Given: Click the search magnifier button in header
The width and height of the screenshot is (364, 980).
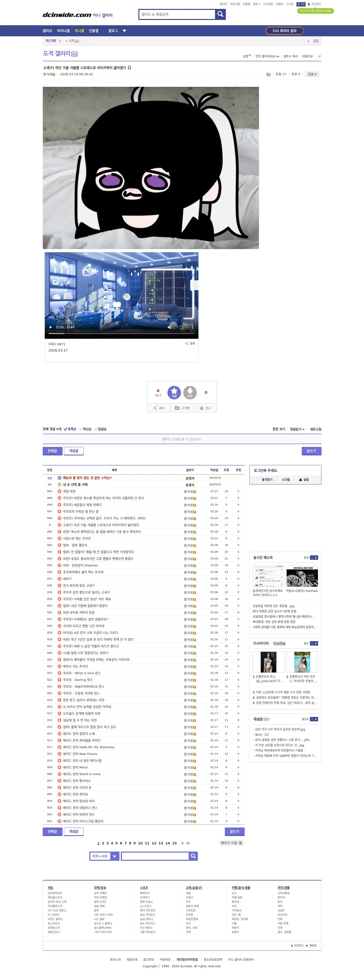Looking at the screenshot, I should [220, 14].
